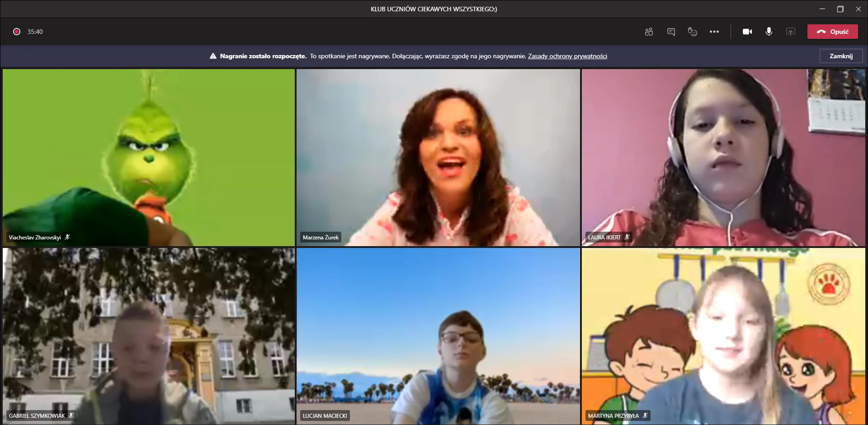
Task: Click the GABRIEL SZYMKOWIAK name label
Action: click(x=37, y=416)
